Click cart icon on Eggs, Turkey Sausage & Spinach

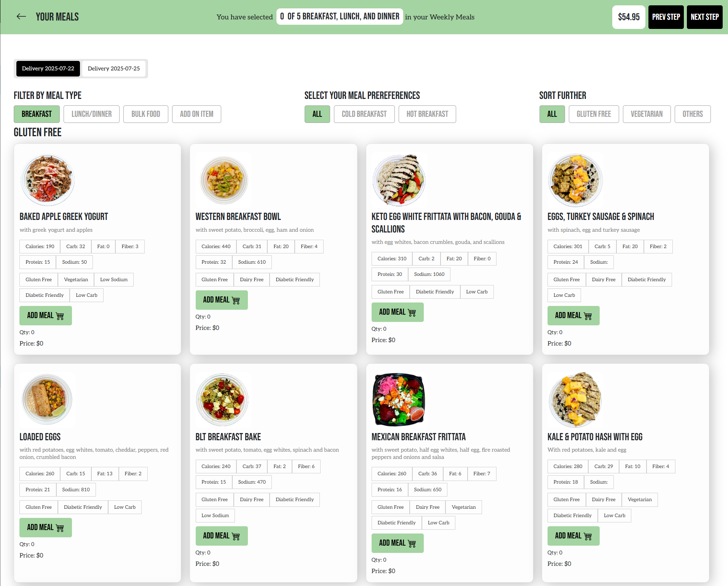(588, 316)
